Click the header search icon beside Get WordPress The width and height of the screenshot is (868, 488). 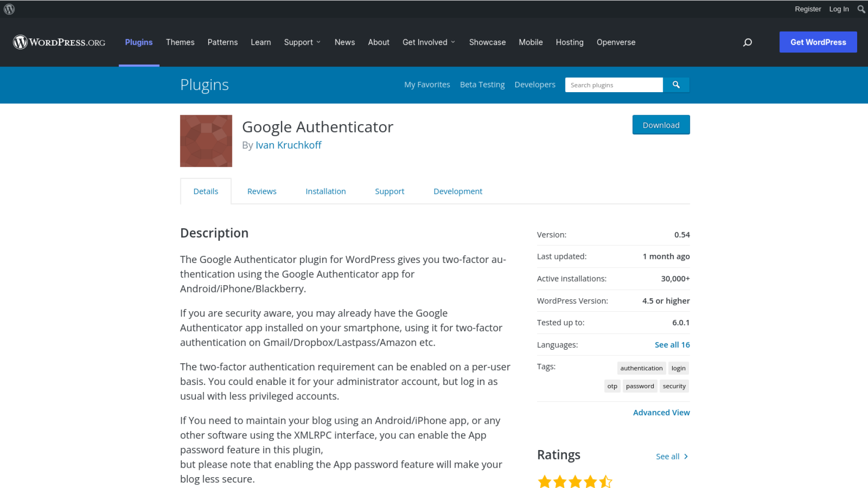point(747,42)
